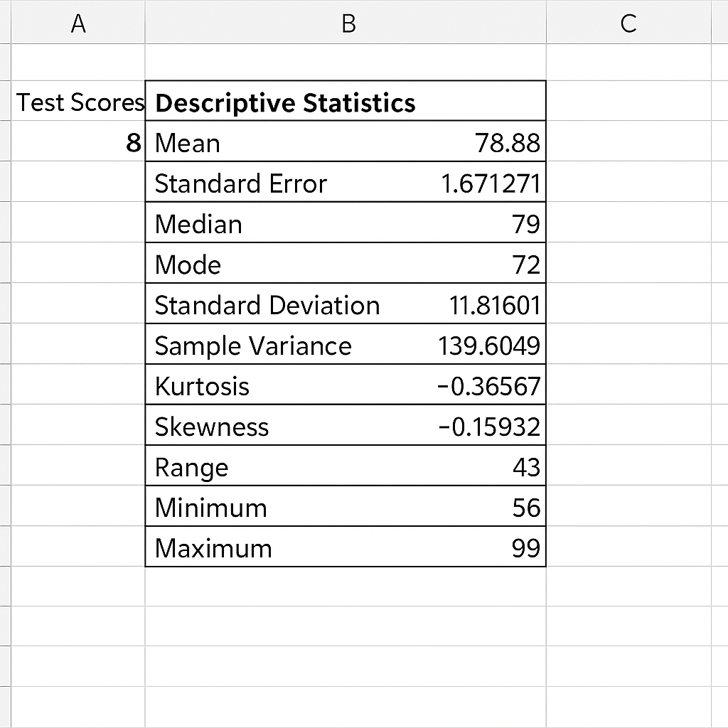Image resolution: width=728 pixels, height=728 pixels.
Task: Select the Kurtosis value -0.36567
Action: point(489,386)
